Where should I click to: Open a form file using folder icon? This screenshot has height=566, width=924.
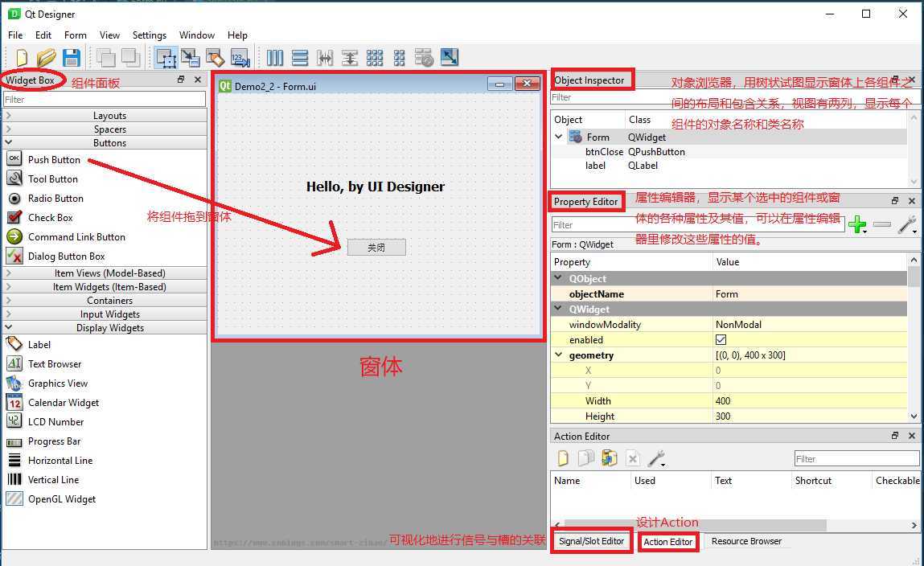point(46,58)
